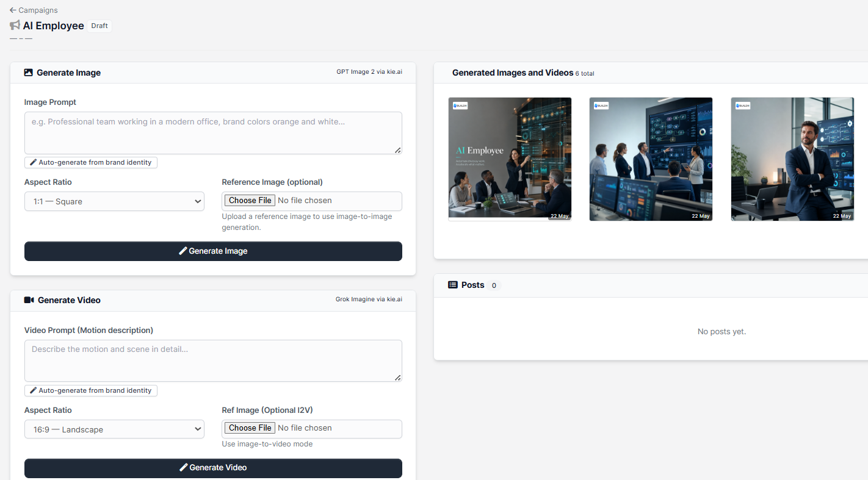
Task: Open the 16:9 — Landscape aspect ratio dropdown
Action: pyautogui.click(x=114, y=429)
